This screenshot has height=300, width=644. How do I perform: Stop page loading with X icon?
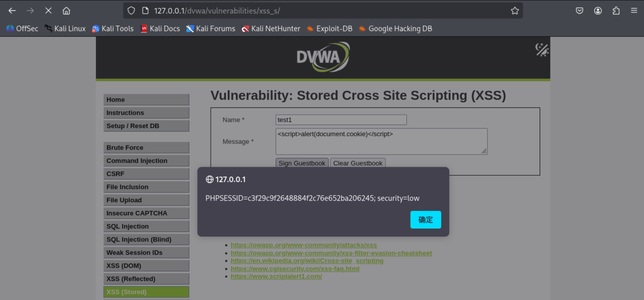point(48,11)
